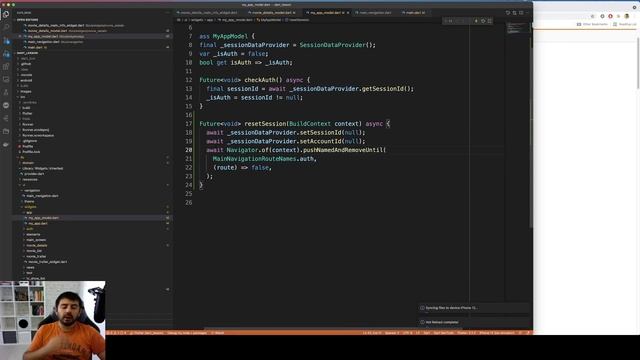
Task: Click the split editor icon in the editor title bar
Action: (x=521, y=13)
